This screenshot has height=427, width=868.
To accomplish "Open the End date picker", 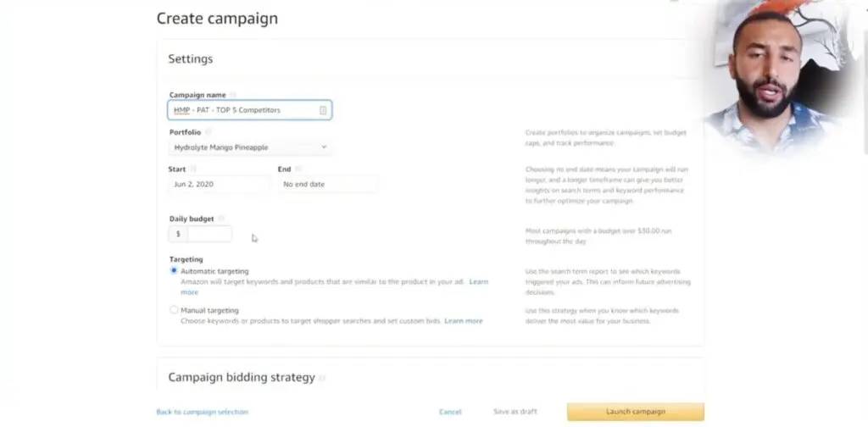I will (327, 184).
